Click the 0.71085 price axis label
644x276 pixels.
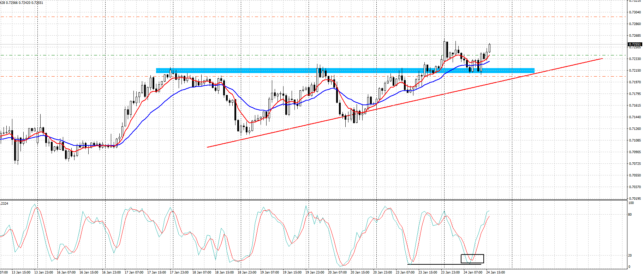pyautogui.click(x=635, y=140)
